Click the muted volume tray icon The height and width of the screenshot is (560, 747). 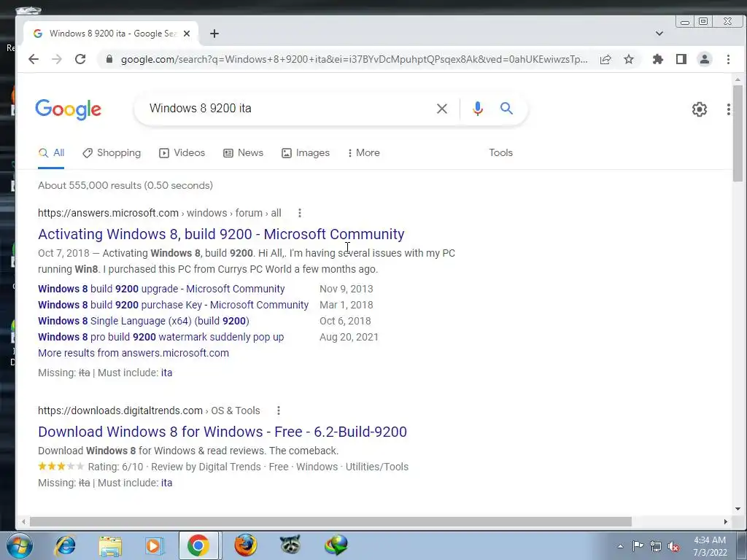tap(673, 547)
